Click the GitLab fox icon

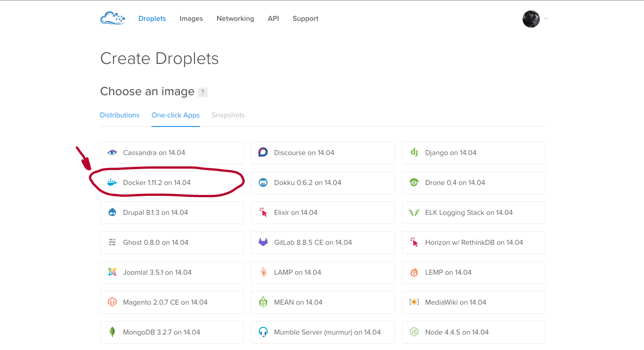tap(263, 243)
